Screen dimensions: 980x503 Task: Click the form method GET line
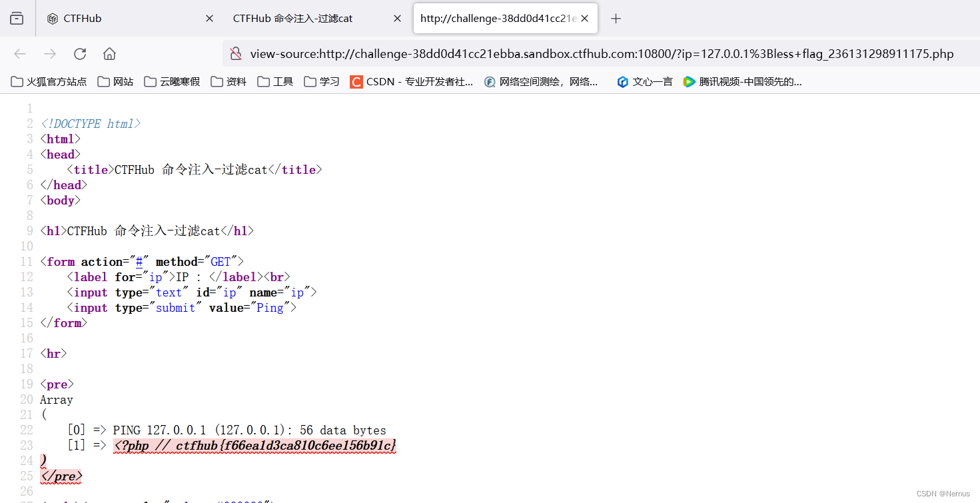[142, 262]
